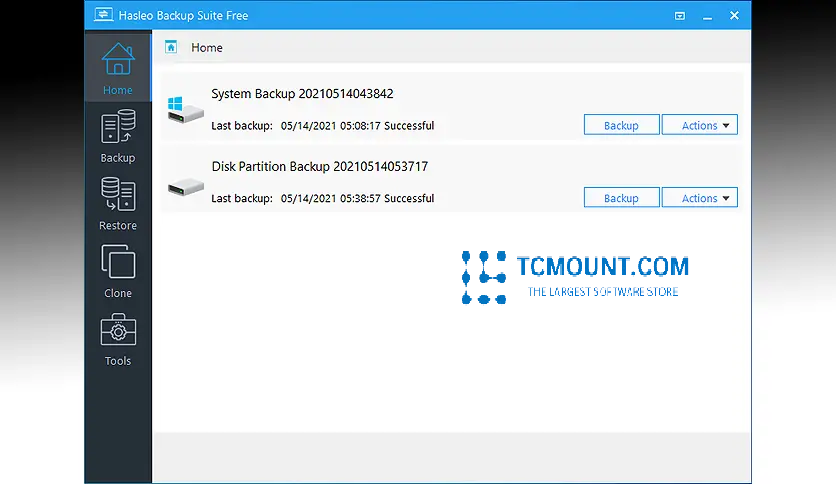Expand Actions dropdown for Disk Partition Backup
Screen dimensions: 836x484
coord(699,198)
